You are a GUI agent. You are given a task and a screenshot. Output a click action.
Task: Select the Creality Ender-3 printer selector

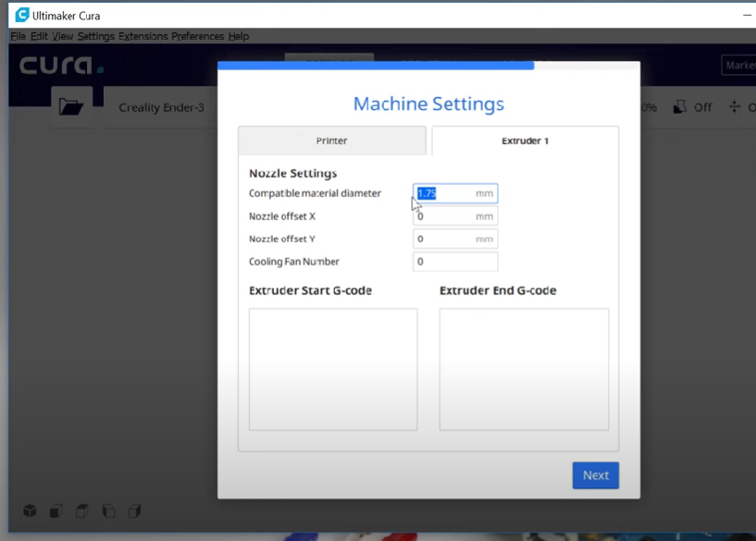[x=162, y=107]
